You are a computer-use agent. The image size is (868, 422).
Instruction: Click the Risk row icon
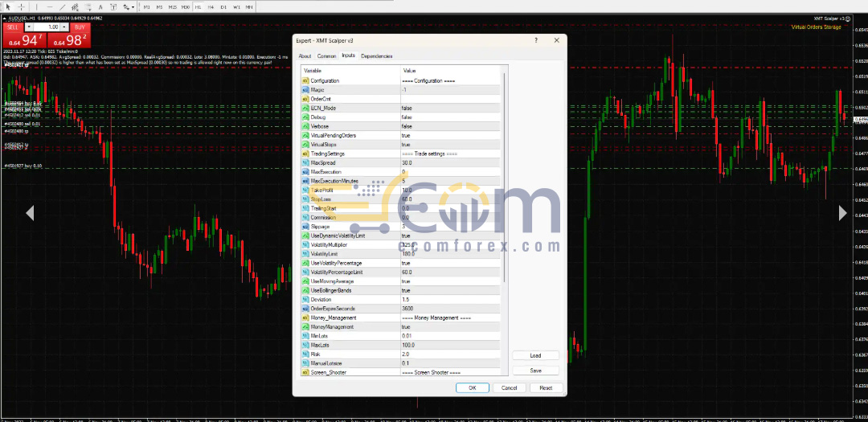coord(305,354)
